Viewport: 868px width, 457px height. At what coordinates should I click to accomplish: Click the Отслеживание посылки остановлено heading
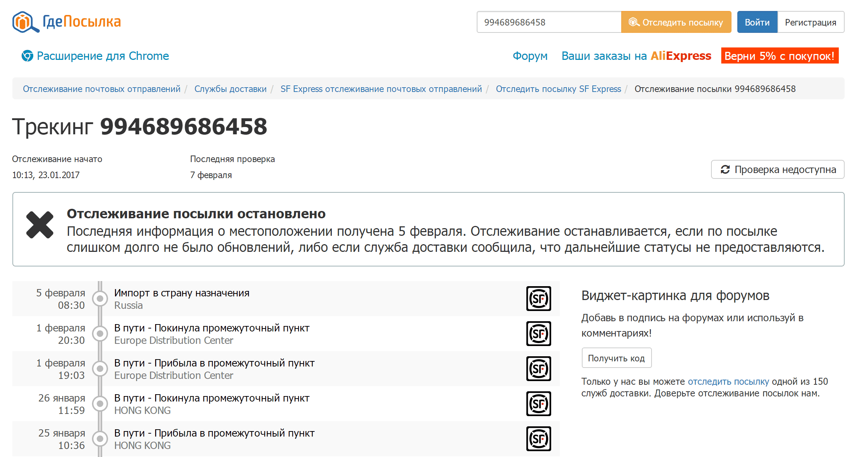tap(196, 214)
